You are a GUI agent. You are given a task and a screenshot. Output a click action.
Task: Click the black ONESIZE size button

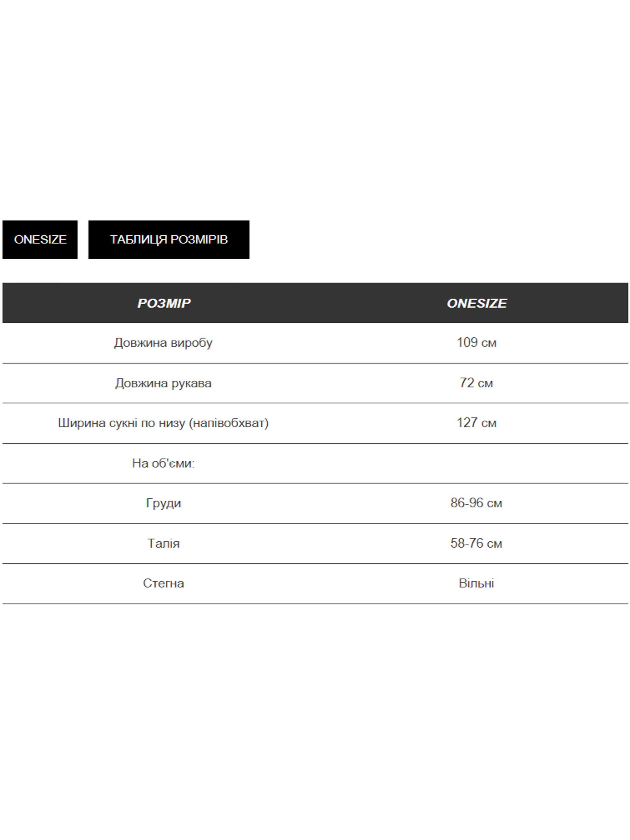coord(40,240)
